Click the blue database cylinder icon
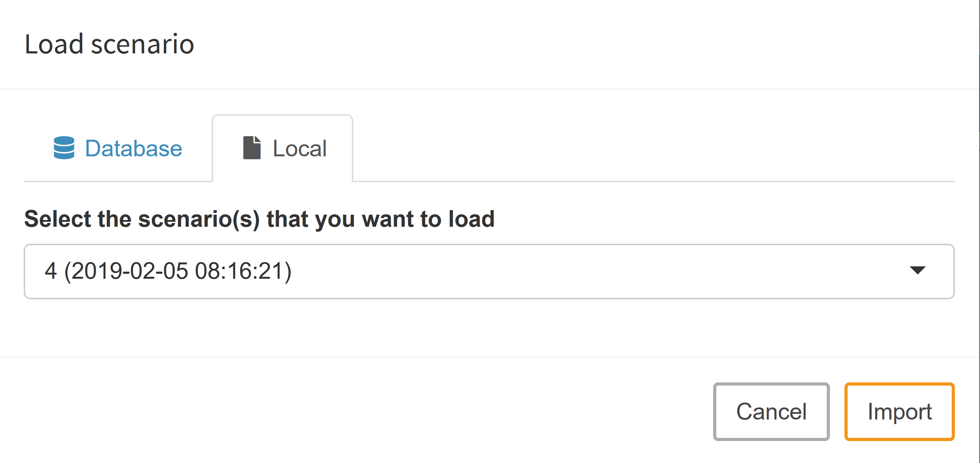The image size is (980, 463). click(x=64, y=148)
